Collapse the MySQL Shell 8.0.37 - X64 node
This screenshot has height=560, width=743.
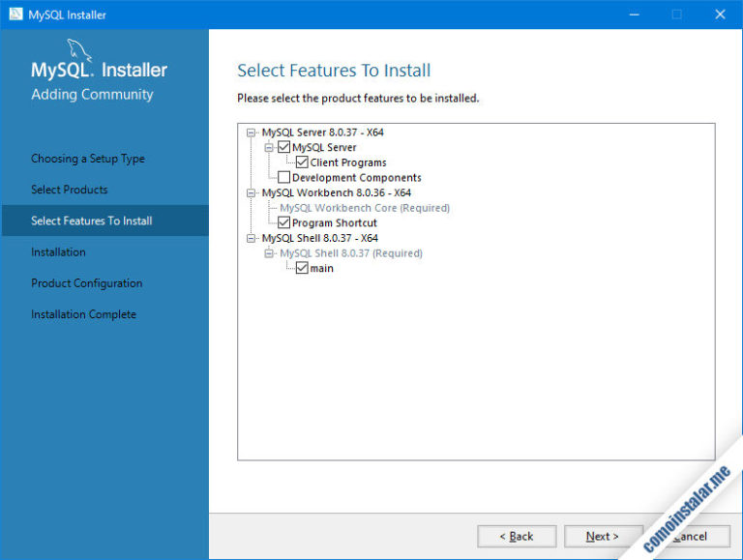click(x=252, y=238)
